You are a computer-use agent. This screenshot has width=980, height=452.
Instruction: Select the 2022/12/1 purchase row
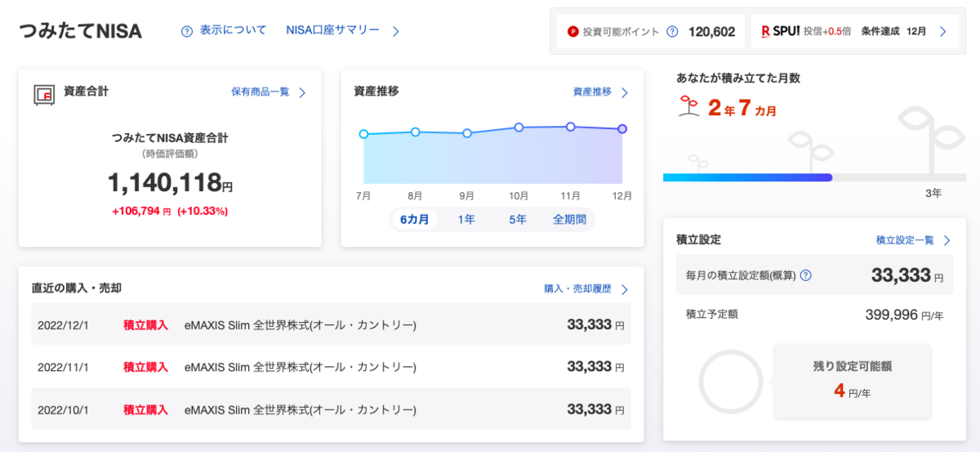click(x=331, y=324)
